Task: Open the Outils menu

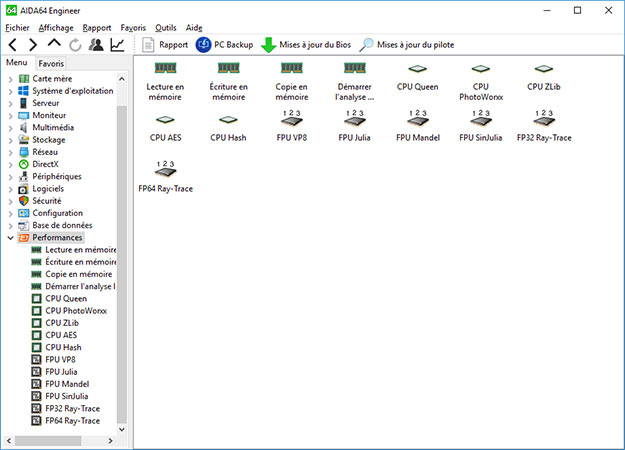Action: click(x=166, y=28)
